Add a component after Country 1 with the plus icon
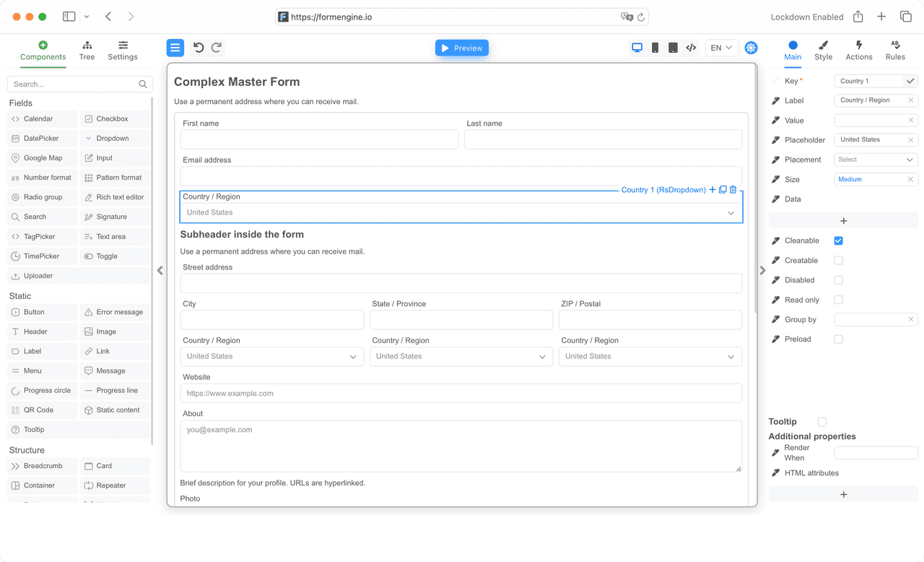This screenshot has width=924, height=562. point(712,190)
